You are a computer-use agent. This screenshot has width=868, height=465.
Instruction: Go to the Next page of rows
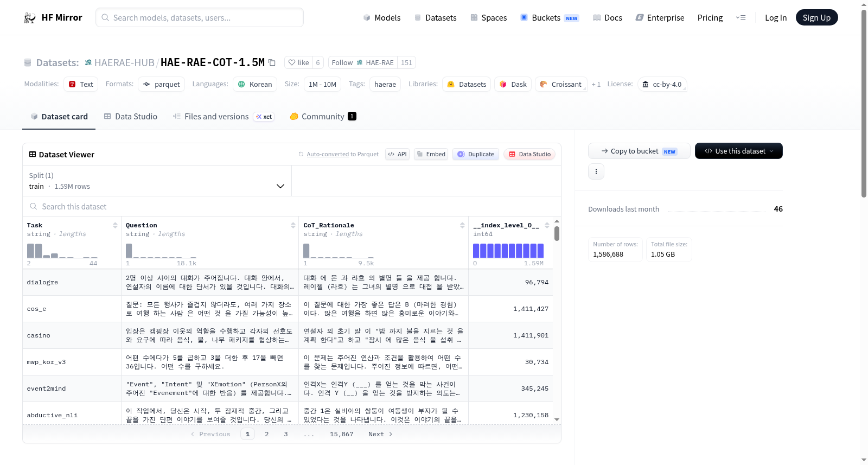coord(380,434)
